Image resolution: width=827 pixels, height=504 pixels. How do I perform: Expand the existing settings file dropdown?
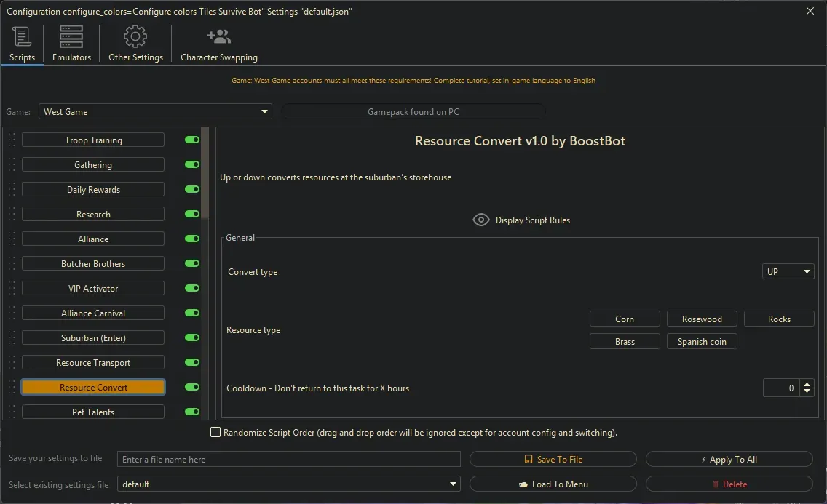(x=453, y=484)
